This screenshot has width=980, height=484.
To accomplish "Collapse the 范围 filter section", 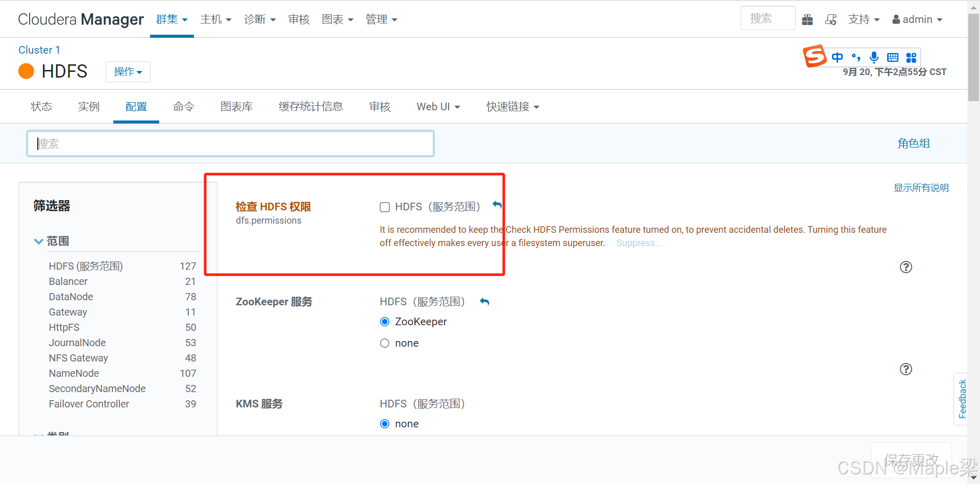I will (x=38, y=241).
